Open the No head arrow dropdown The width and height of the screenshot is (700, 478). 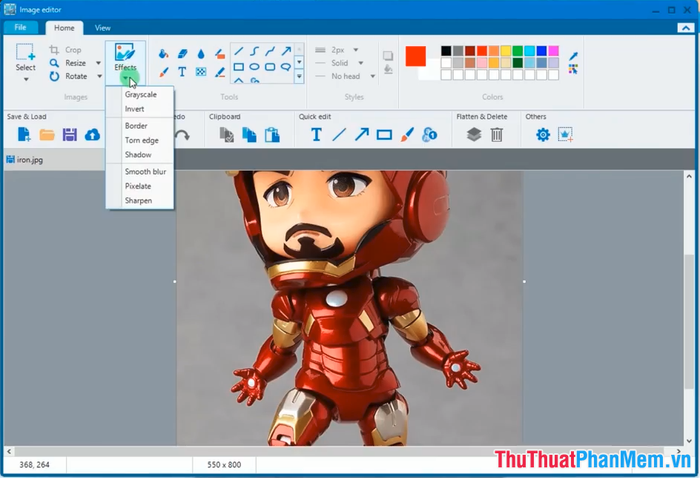(372, 76)
